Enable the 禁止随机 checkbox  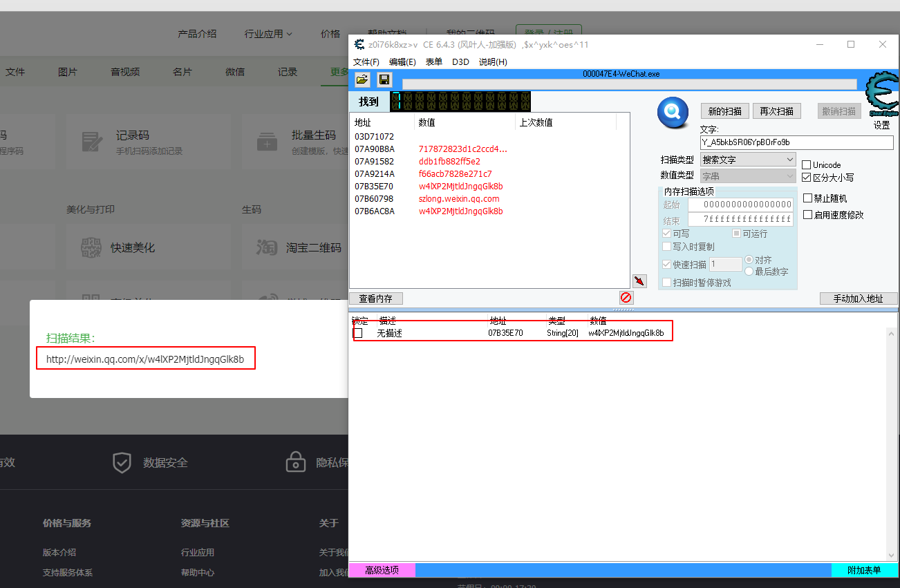click(x=807, y=198)
